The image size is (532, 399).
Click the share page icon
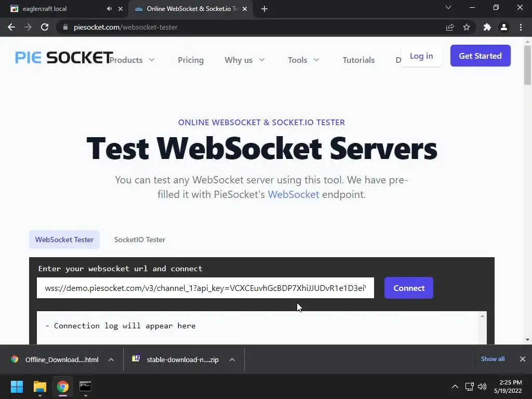coord(450,27)
